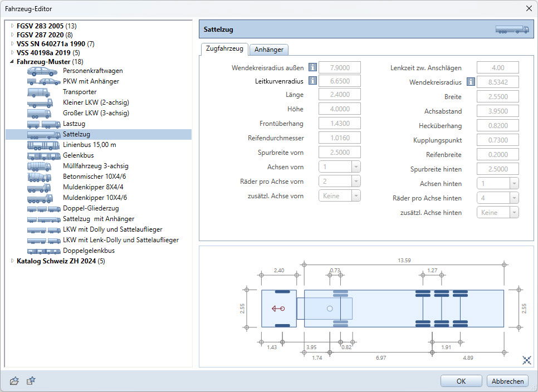
Task: Click the Sattelzug icon in the list
Action: point(44,135)
